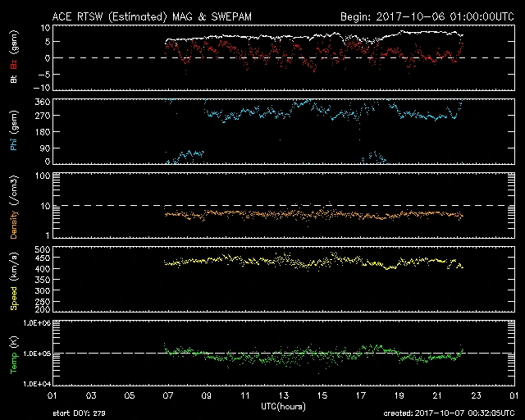Click the '(/cm3)' unit label of Density
This screenshot has height=420, width=525.
point(14,191)
